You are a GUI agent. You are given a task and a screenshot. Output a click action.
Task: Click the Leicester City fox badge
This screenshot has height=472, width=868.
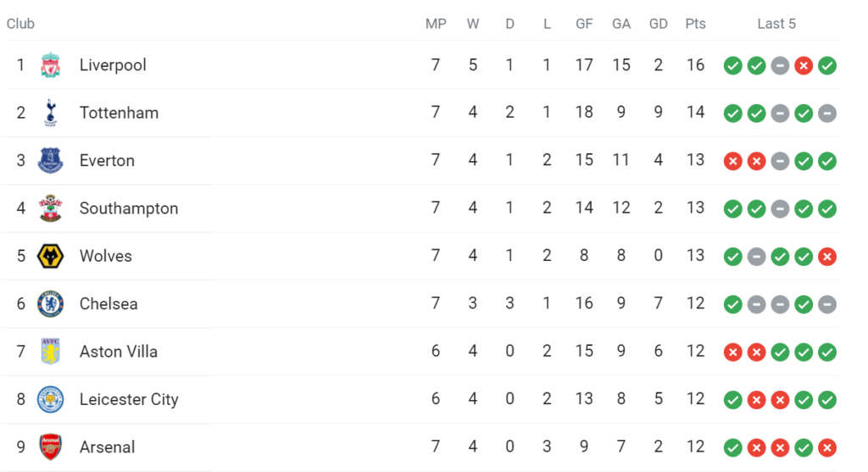(x=50, y=399)
